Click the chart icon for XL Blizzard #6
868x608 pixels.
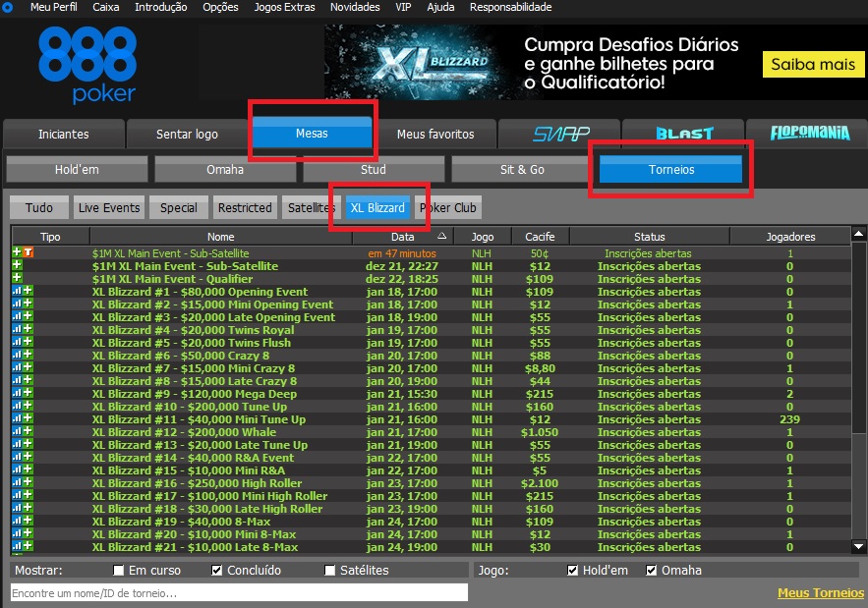[17, 355]
